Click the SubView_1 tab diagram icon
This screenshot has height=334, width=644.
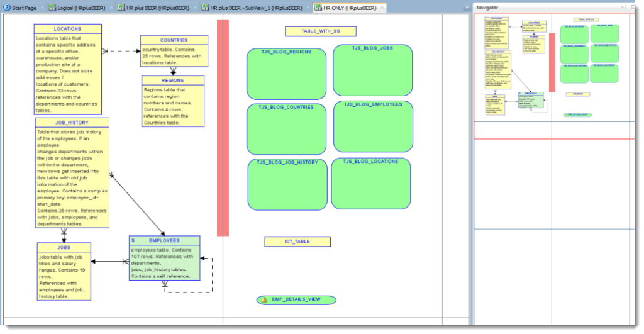(x=205, y=8)
